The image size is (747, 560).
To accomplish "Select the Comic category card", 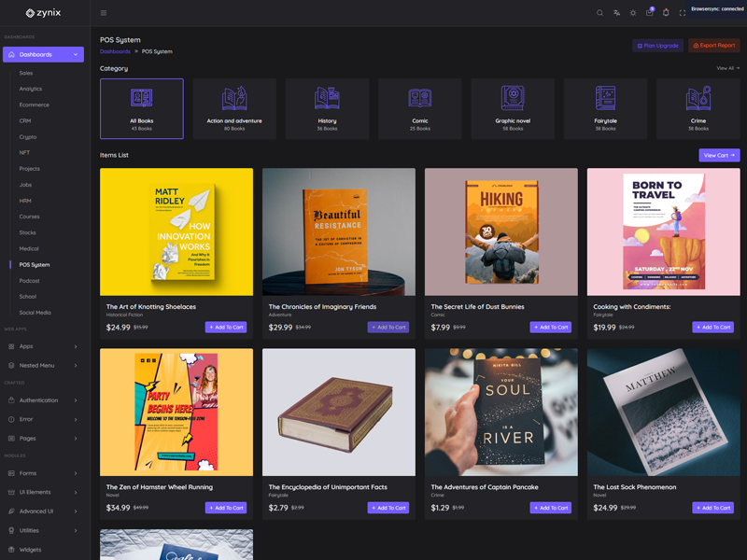I will 420,109.
